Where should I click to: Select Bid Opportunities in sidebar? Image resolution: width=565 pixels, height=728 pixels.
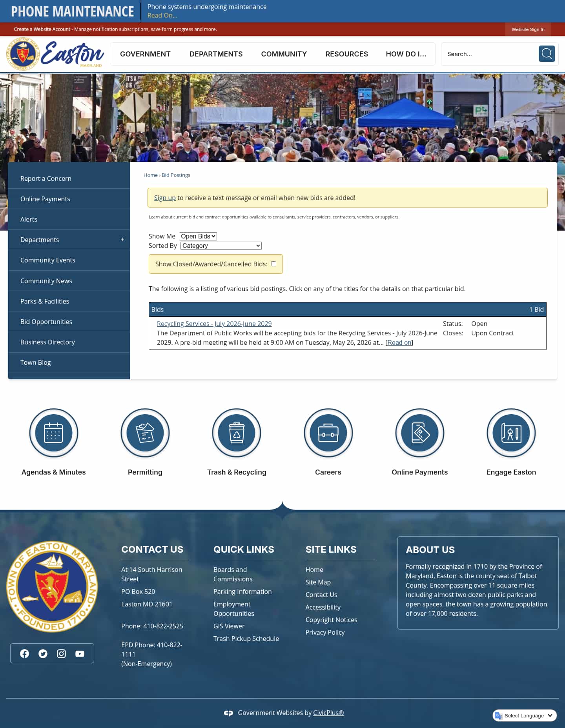coord(69,322)
